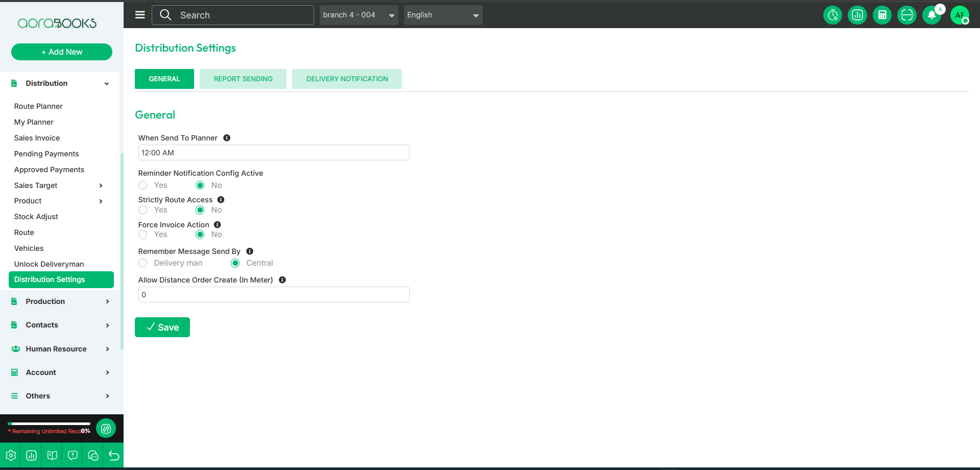
Task: Click the Add New button
Action: click(62, 52)
